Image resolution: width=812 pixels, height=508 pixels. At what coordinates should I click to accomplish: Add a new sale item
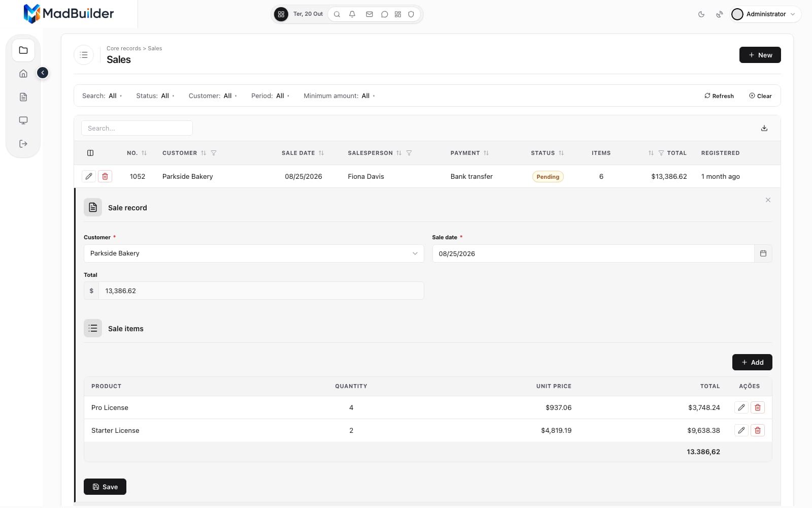(752, 362)
